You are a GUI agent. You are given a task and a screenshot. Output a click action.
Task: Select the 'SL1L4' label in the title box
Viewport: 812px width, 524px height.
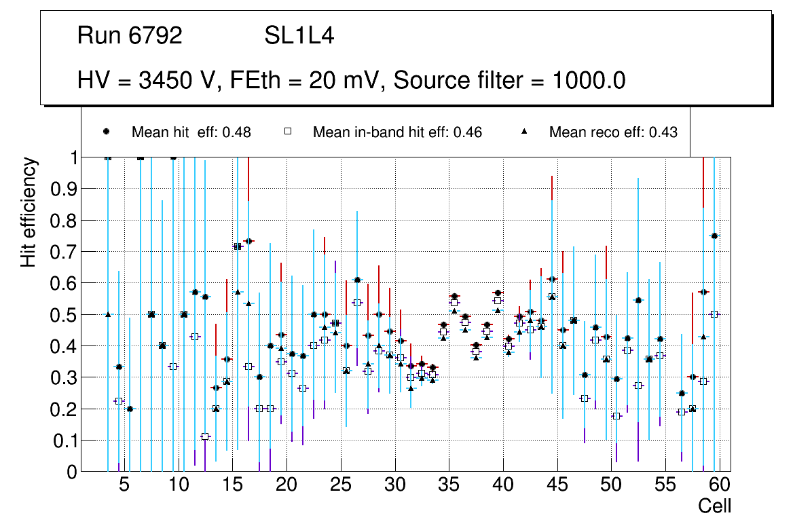[x=299, y=36]
